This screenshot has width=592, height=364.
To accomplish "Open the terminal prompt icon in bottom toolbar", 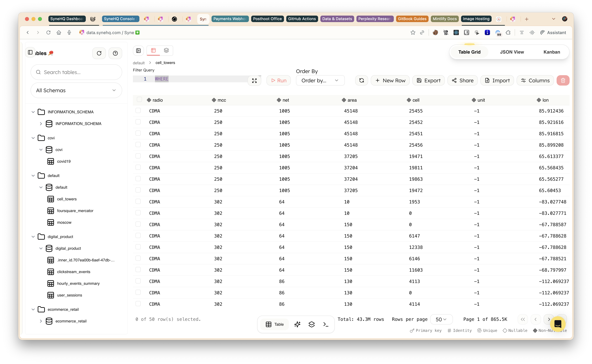I will (x=326, y=324).
